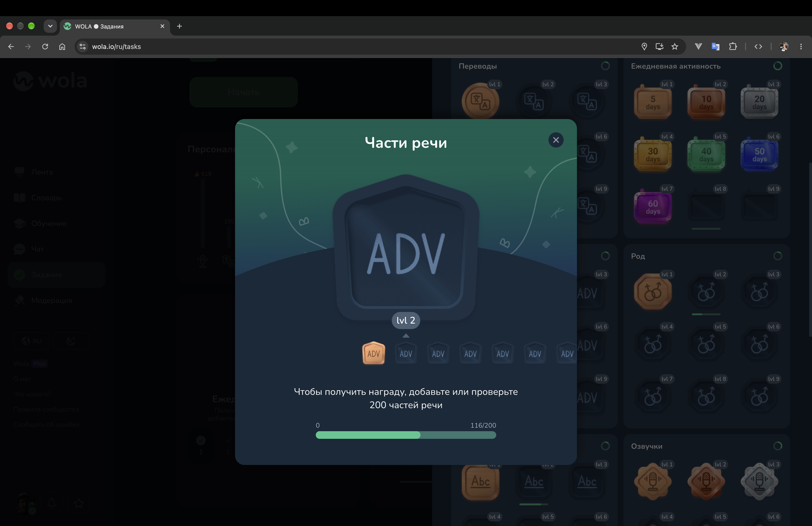Open the Что нового? link

(x=32, y=394)
